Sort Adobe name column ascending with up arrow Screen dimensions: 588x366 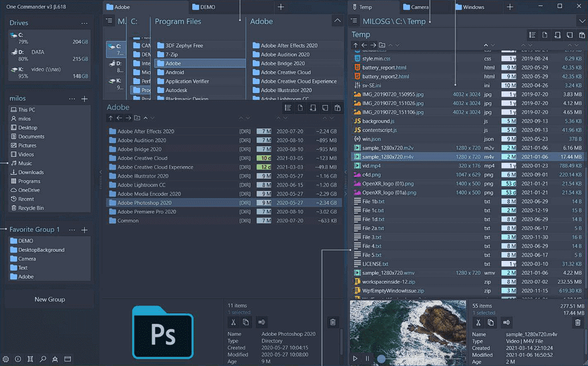(x=146, y=118)
